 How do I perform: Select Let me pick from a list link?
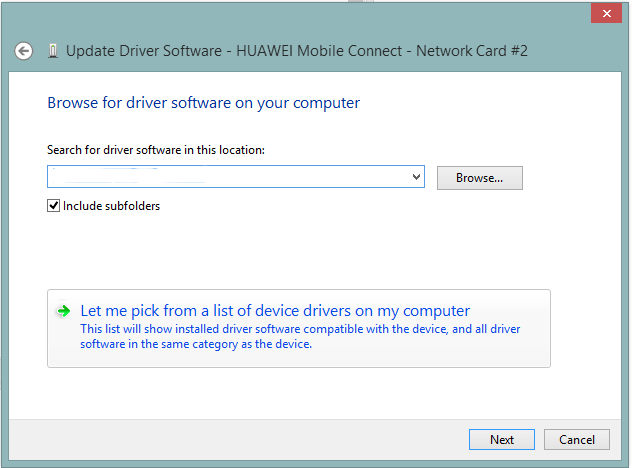[275, 311]
